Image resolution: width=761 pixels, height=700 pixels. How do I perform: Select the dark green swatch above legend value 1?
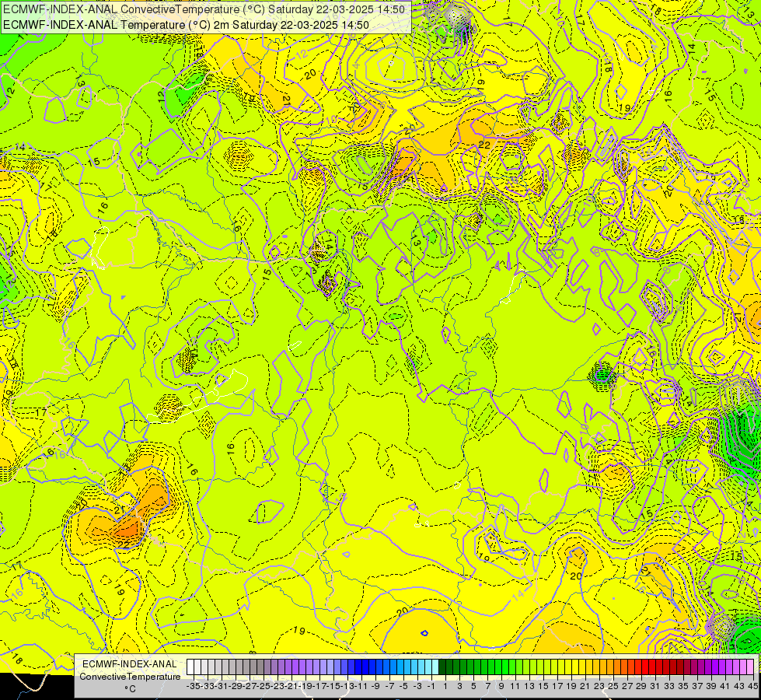[x=442, y=667]
